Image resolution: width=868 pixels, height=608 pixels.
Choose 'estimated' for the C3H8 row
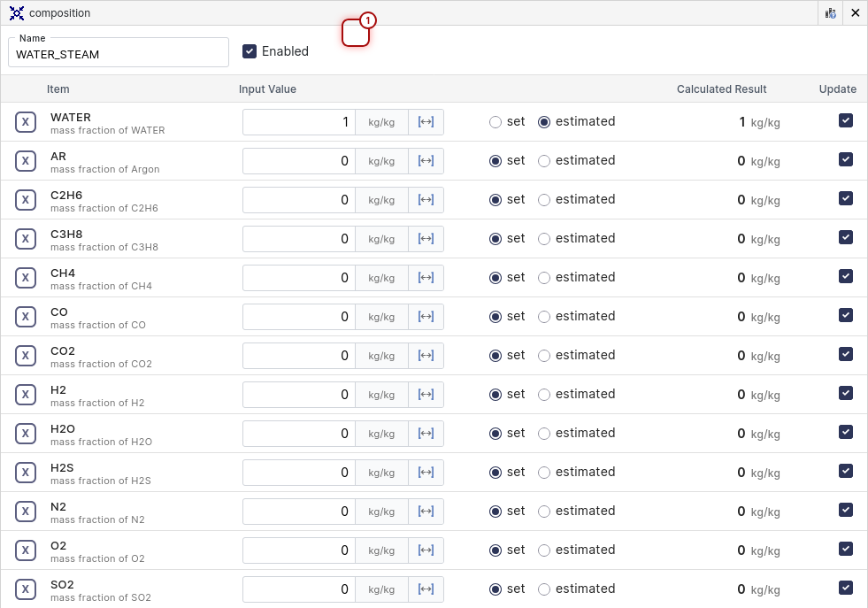544,239
